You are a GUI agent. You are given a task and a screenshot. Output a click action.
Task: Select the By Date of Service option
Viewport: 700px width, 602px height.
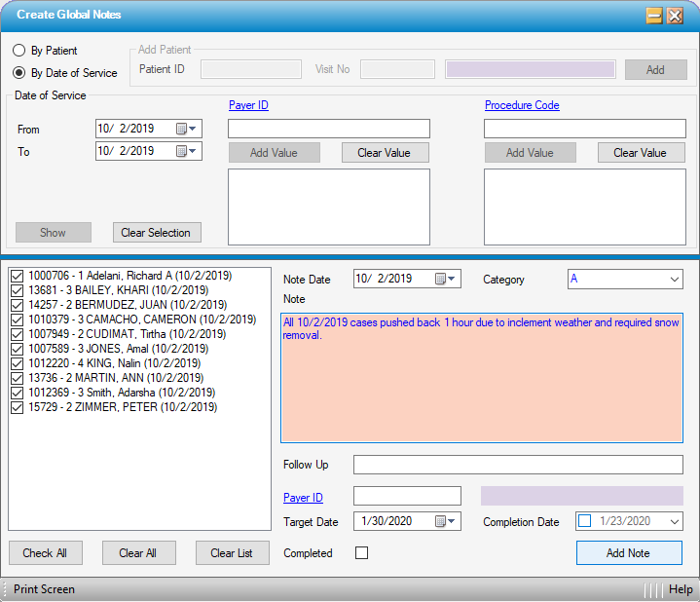coord(19,73)
